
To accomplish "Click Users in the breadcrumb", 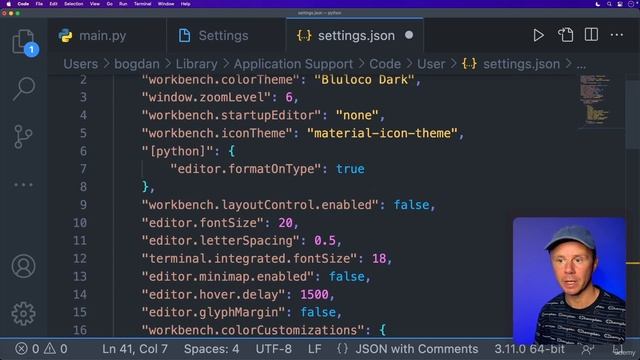I will [80, 64].
